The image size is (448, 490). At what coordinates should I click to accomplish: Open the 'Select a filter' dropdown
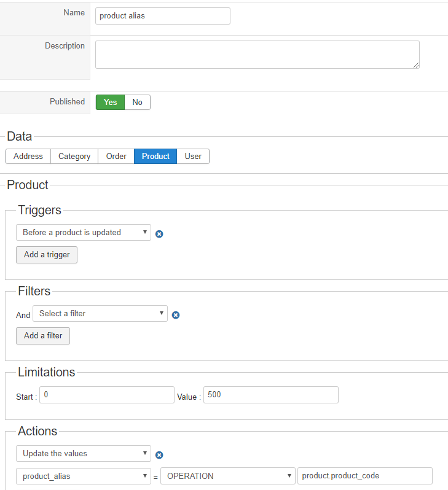point(100,313)
